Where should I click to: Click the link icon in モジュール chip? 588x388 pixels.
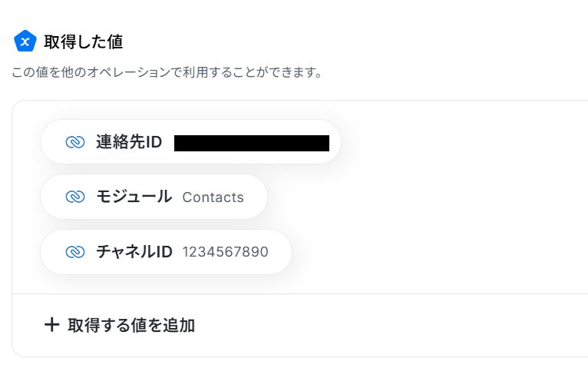click(75, 197)
